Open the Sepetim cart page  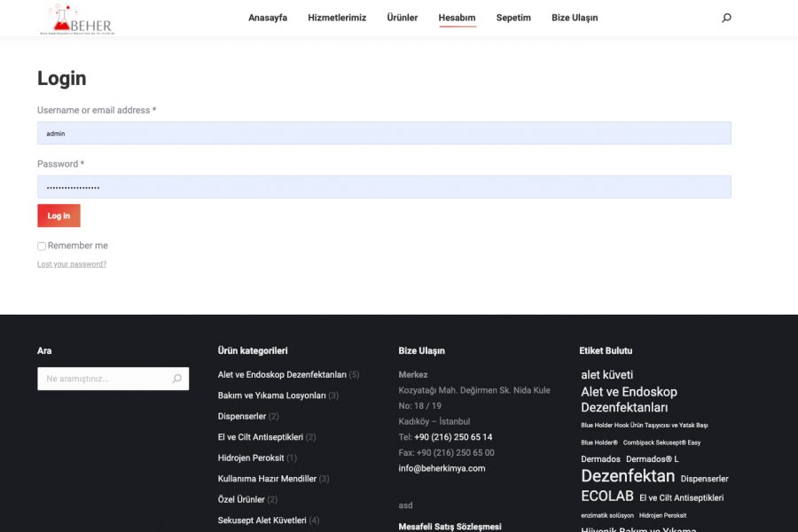[x=513, y=18]
